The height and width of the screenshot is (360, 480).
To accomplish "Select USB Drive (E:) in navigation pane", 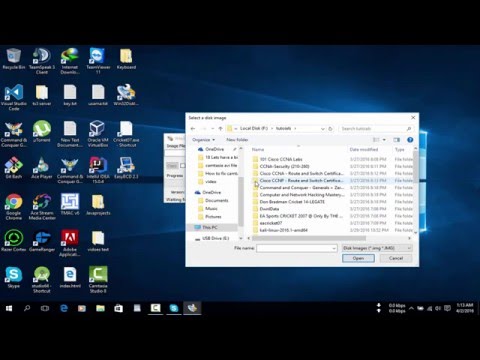I will pyautogui.click(x=215, y=238).
